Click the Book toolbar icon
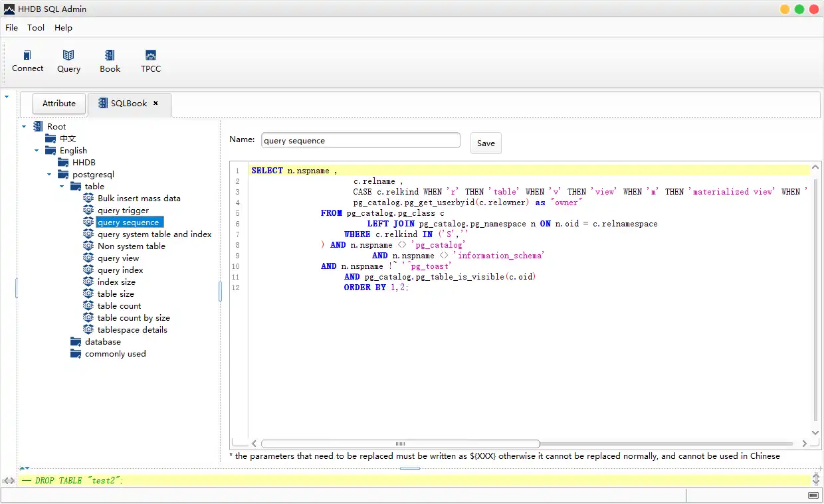The height and width of the screenshot is (504, 824). (110, 56)
